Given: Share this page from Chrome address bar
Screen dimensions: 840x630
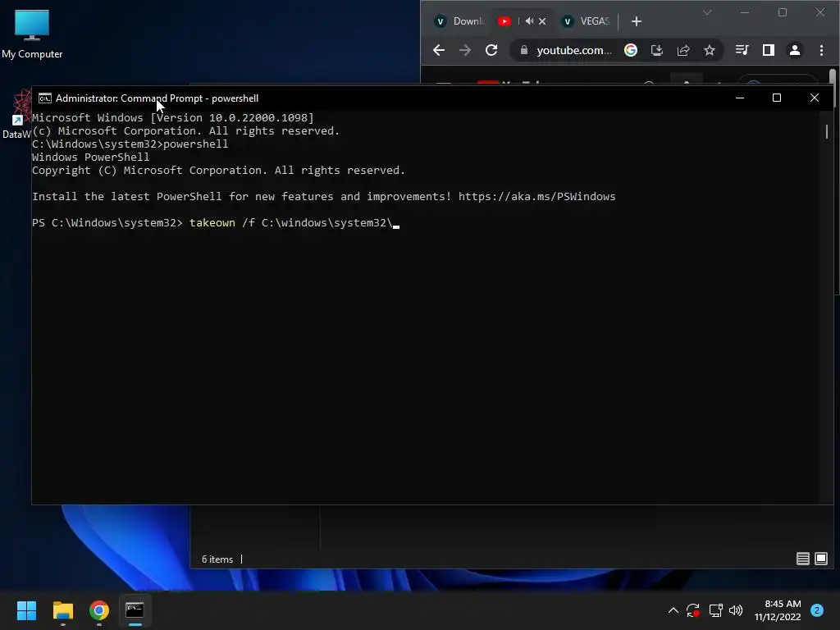Looking at the screenshot, I should [x=683, y=50].
